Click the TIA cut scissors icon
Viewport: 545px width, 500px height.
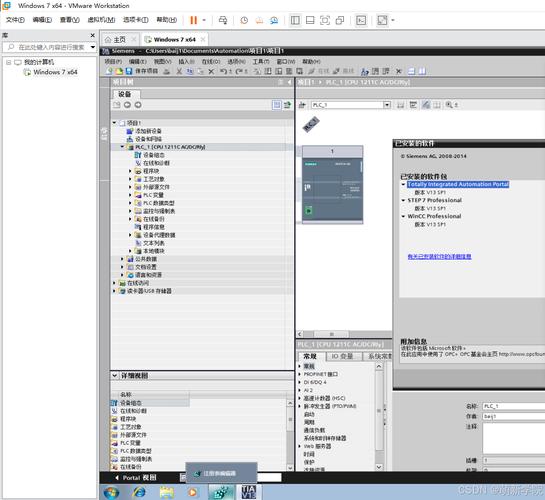[179, 71]
